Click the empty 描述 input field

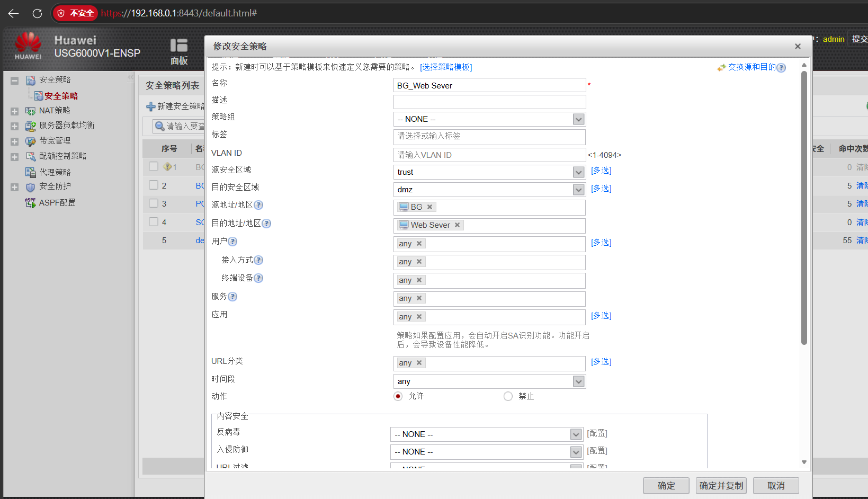(x=489, y=102)
